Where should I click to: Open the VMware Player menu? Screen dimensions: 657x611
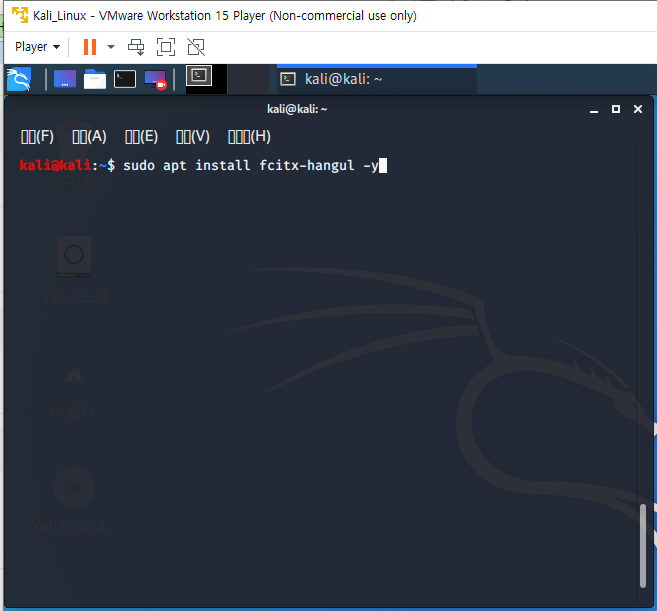[x=37, y=47]
